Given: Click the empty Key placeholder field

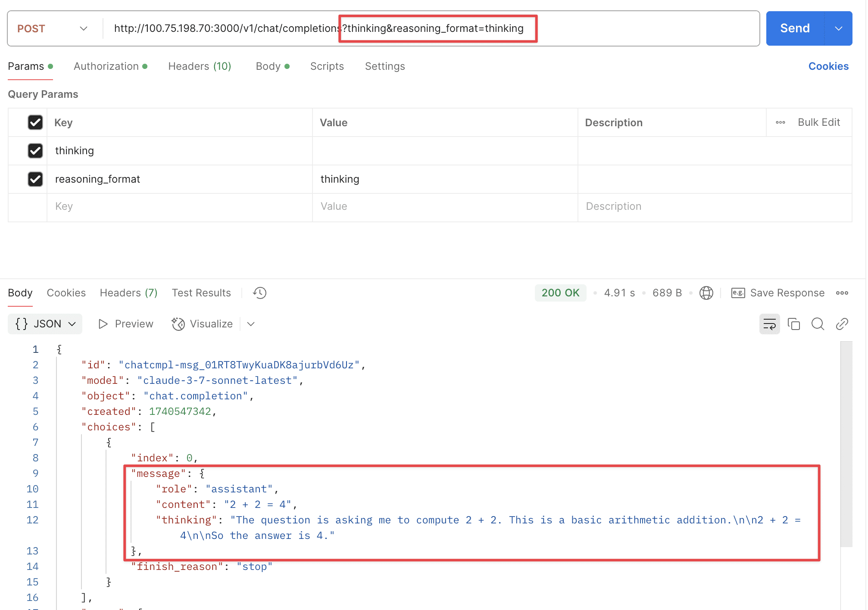Looking at the screenshot, I should point(179,206).
